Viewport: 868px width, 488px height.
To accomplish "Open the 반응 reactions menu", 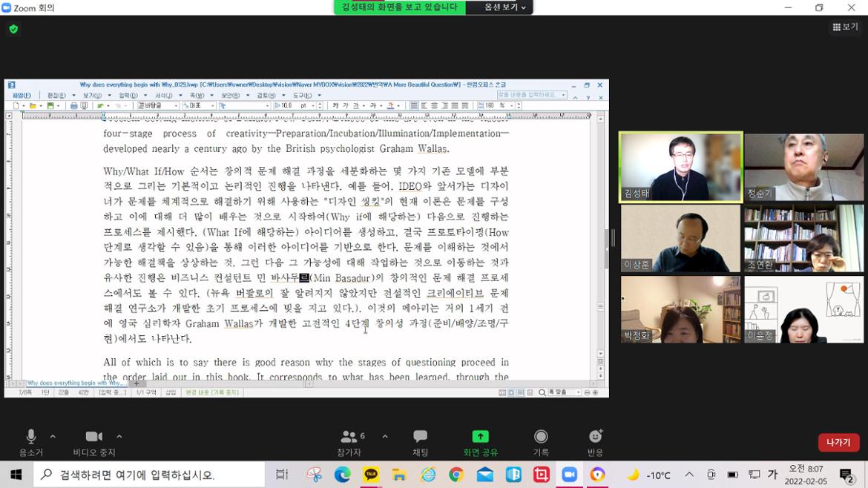I will coord(595,442).
